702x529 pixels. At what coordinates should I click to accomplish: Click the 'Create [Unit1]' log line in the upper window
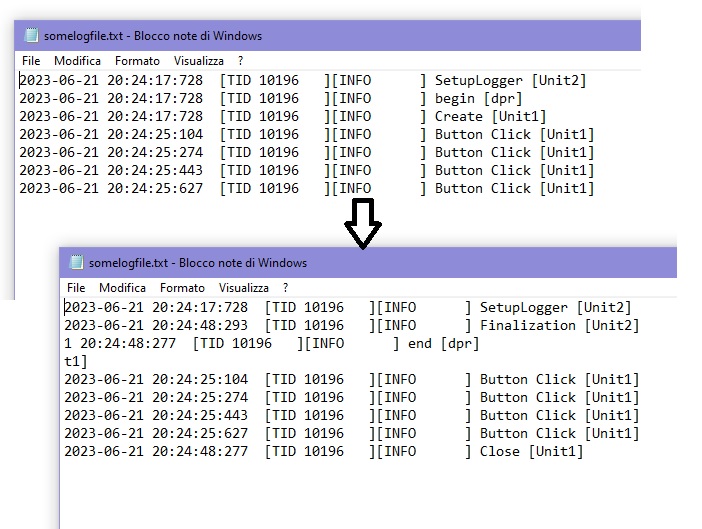tap(283, 116)
